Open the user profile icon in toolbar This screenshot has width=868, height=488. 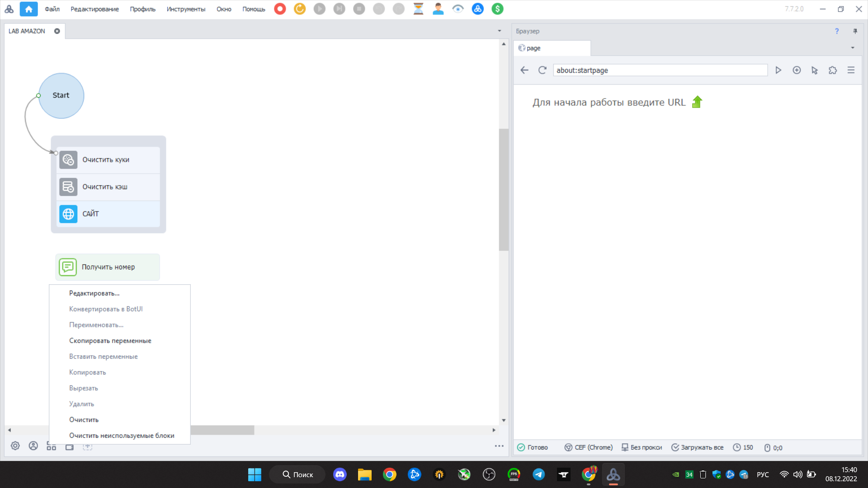438,9
